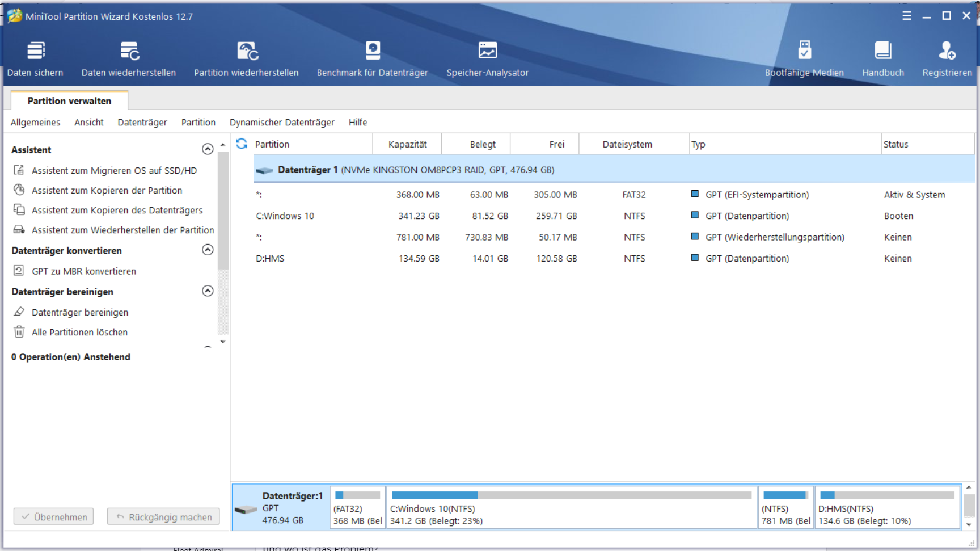This screenshot has height=551, width=980.
Task: Click the C:Windows 10 type color square
Action: (695, 215)
